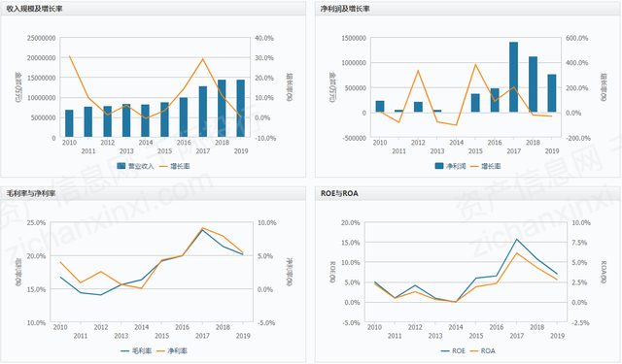Toggle the 增长率 legend in revenue chart
This screenshot has height=364, width=622.
[175, 166]
